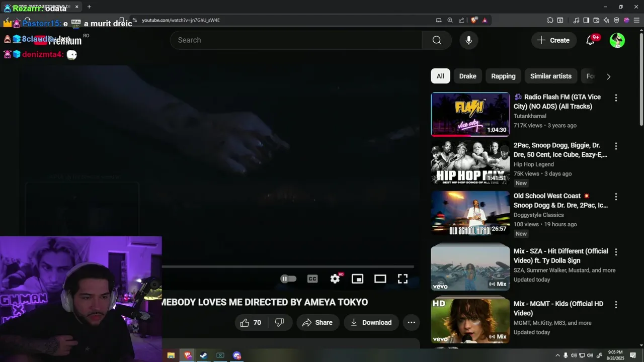
Task: Open options for Old School West Coast video
Action: point(616,197)
